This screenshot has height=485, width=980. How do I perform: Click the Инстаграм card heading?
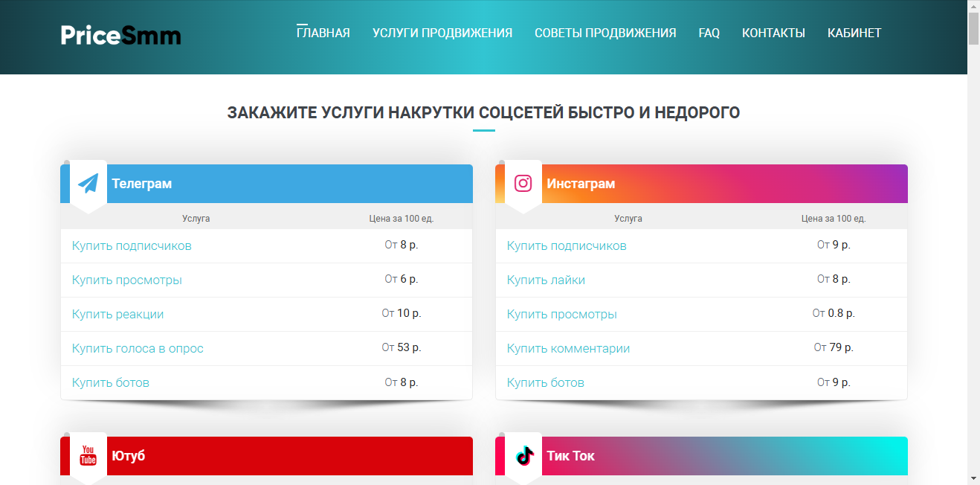point(581,184)
